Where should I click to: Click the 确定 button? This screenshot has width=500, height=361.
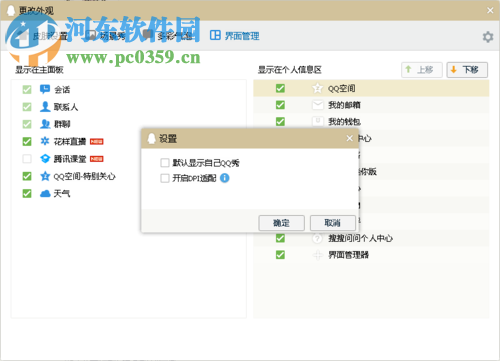point(282,223)
